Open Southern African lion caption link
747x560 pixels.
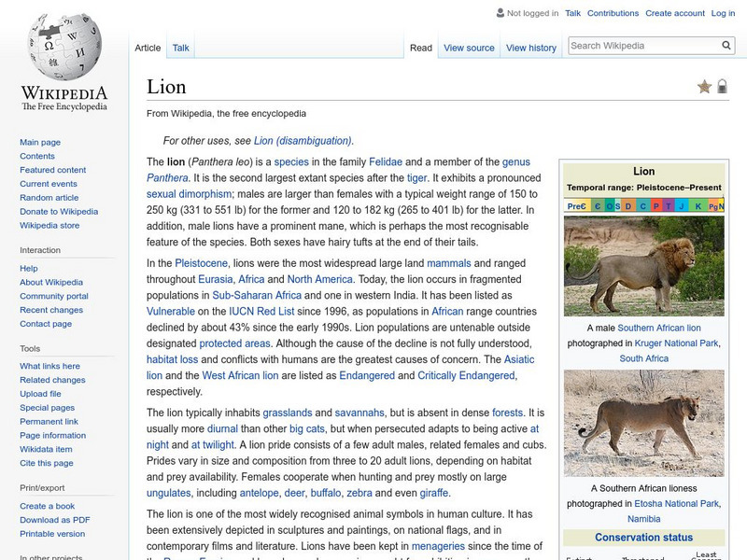click(659, 328)
